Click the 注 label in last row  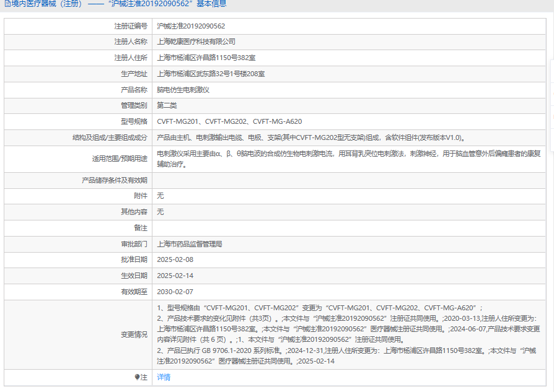144,377
